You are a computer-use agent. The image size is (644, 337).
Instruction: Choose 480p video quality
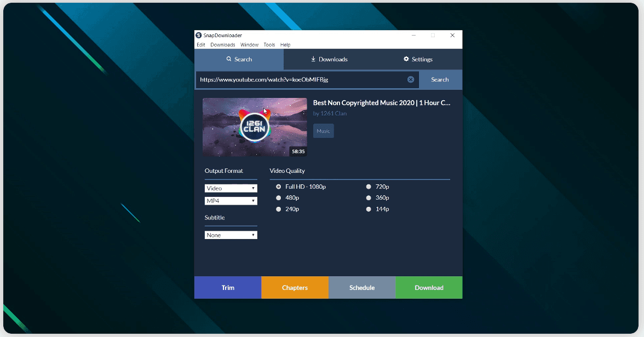coord(278,198)
